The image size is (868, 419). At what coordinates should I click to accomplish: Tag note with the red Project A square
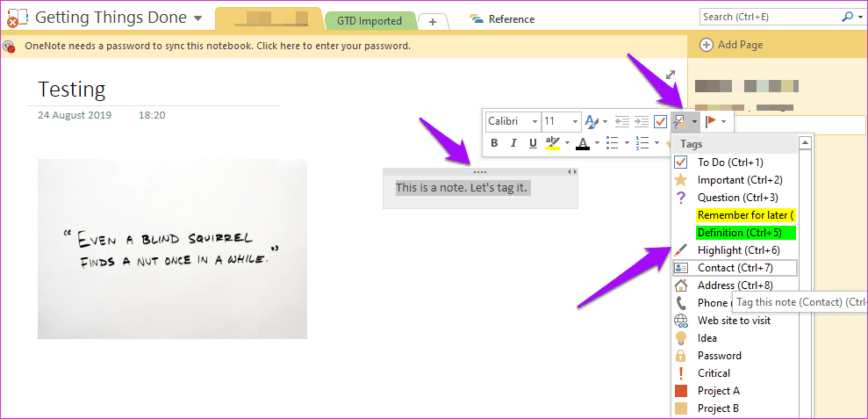(735, 391)
